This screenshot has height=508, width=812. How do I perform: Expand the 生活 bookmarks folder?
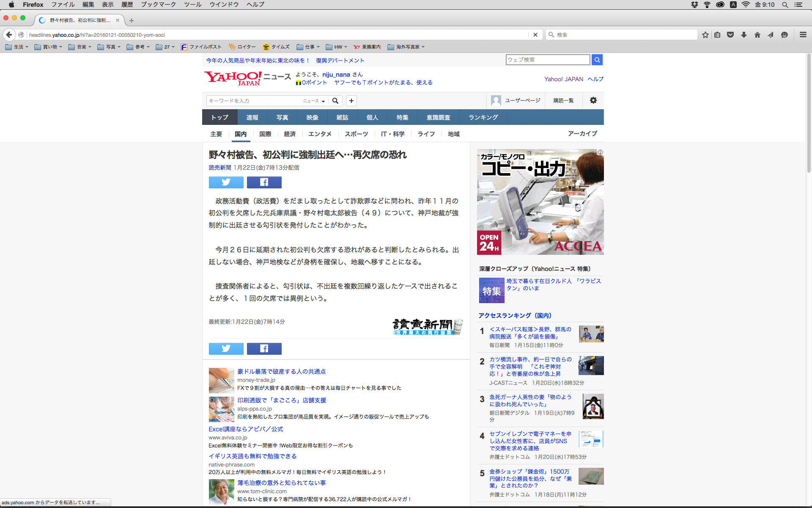coord(17,47)
